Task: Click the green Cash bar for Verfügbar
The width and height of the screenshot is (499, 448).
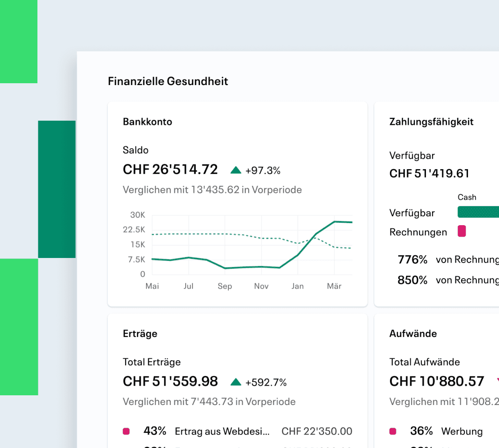Action: 478,212
